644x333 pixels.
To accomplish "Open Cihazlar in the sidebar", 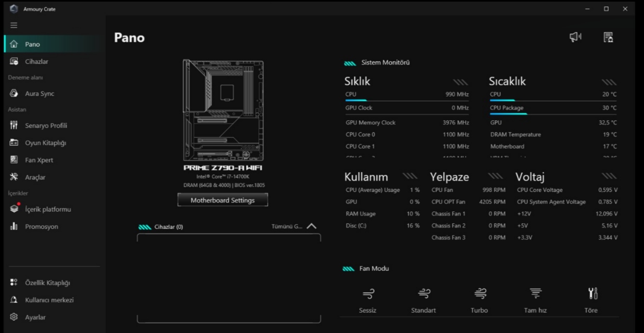I will point(54,61).
